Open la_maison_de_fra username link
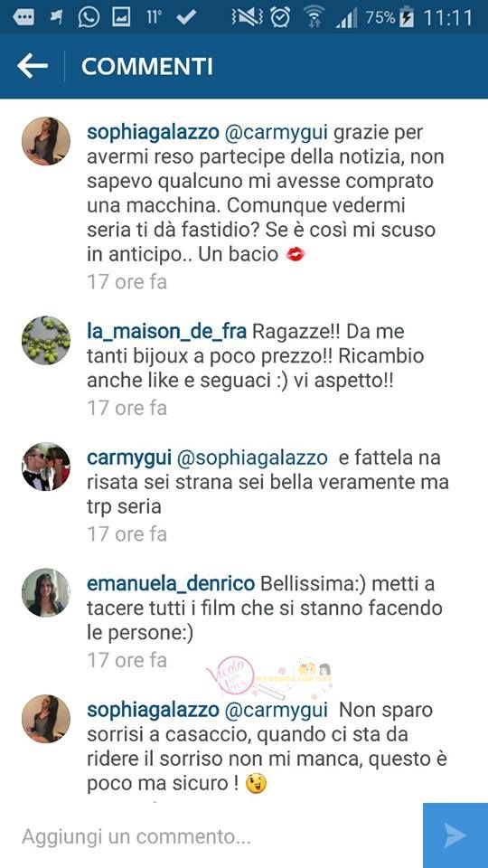Viewport: 488px width, 868px height. coord(167,332)
